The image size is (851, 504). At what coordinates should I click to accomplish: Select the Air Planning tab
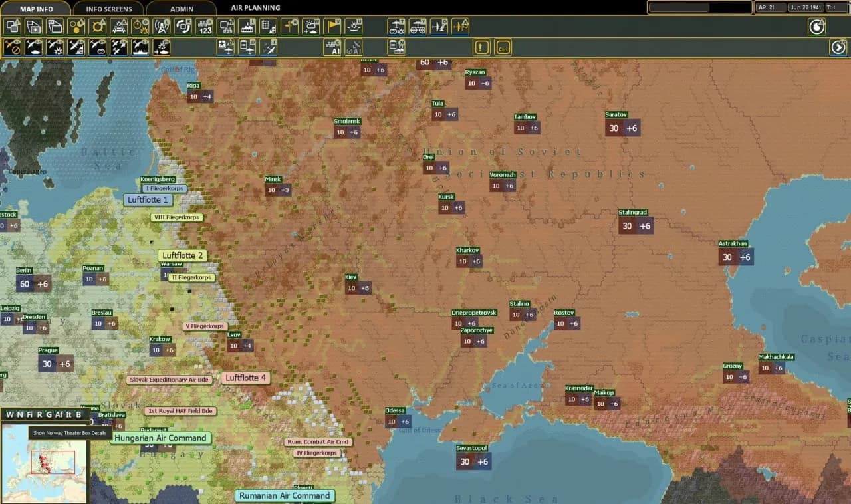(255, 8)
